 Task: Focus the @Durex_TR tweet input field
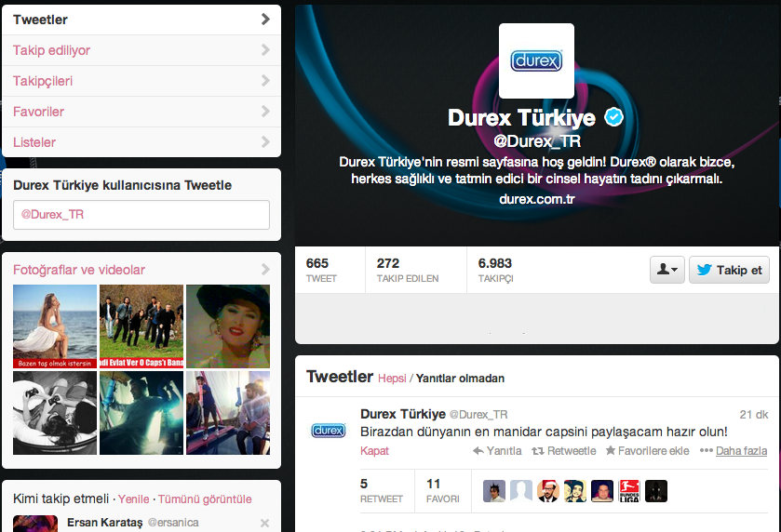(141, 215)
